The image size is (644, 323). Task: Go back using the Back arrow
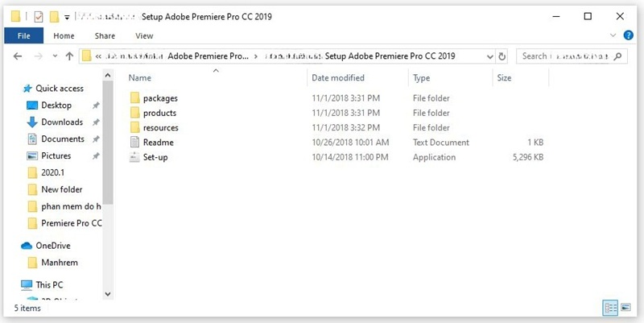(x=19, y=56)
